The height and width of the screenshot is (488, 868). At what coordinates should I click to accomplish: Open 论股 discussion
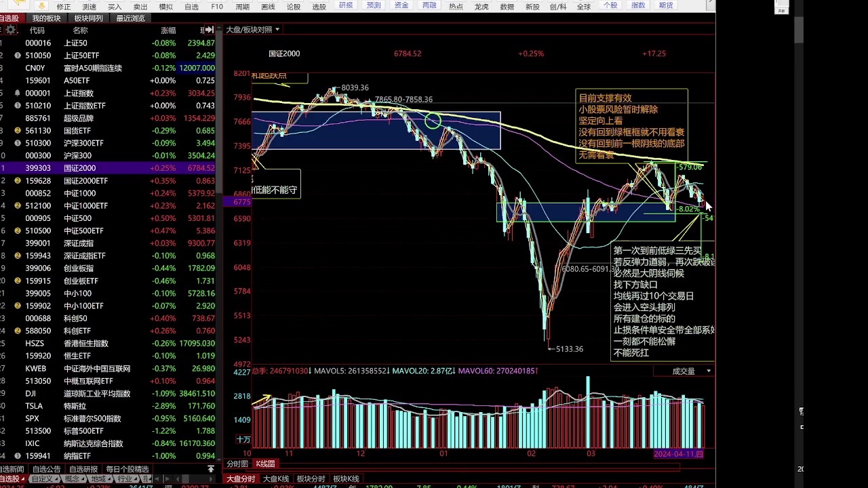click(x=294, y=7)
